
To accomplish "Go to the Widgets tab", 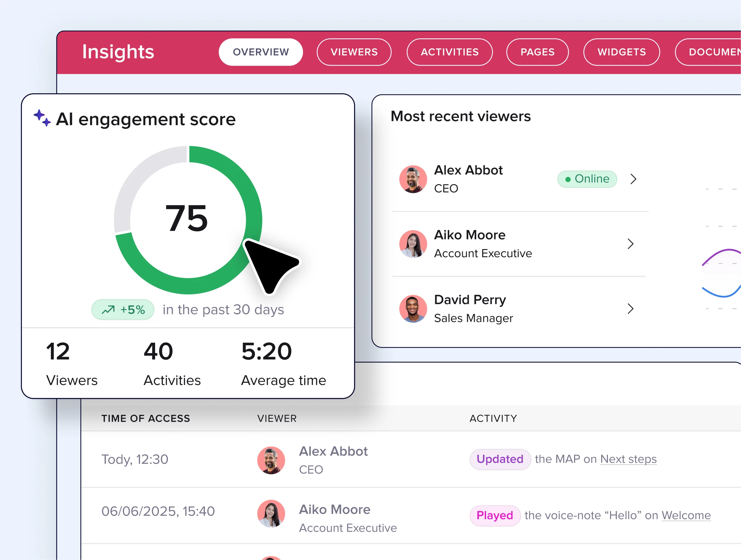I will point(621,52).
